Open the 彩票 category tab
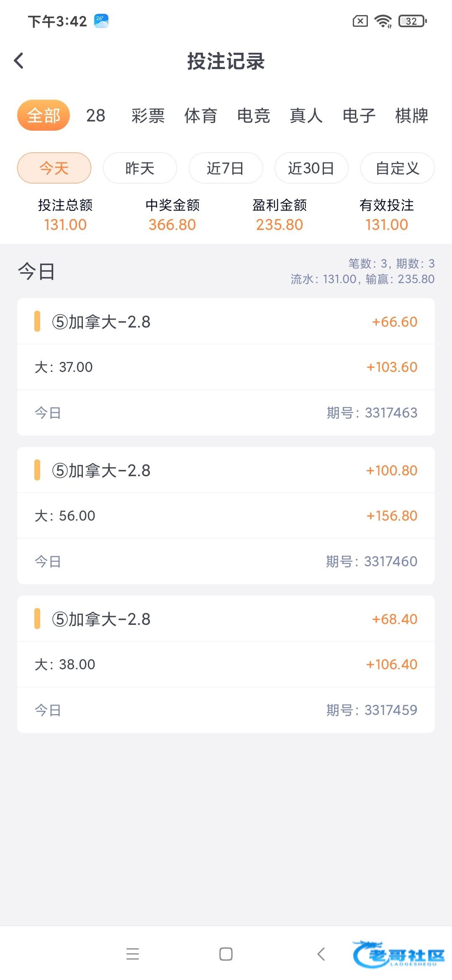The height and width of the screenshot is (980, 452). coord(148,115)
